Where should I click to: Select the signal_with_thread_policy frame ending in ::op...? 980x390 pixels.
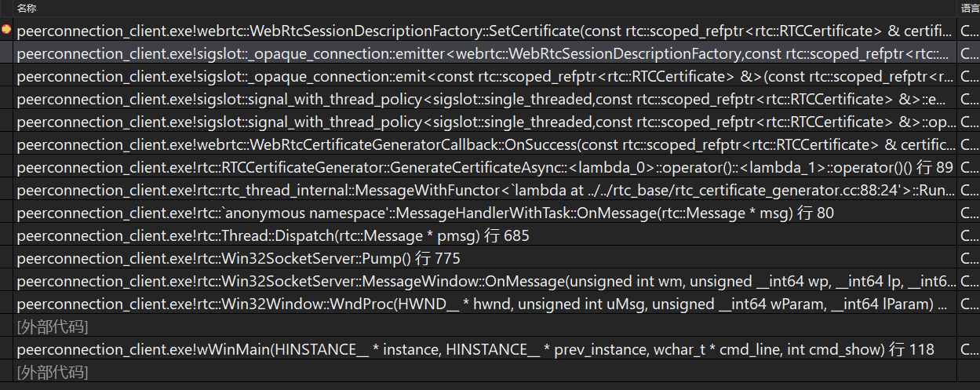pyautogui.click(x=486, y=122)
